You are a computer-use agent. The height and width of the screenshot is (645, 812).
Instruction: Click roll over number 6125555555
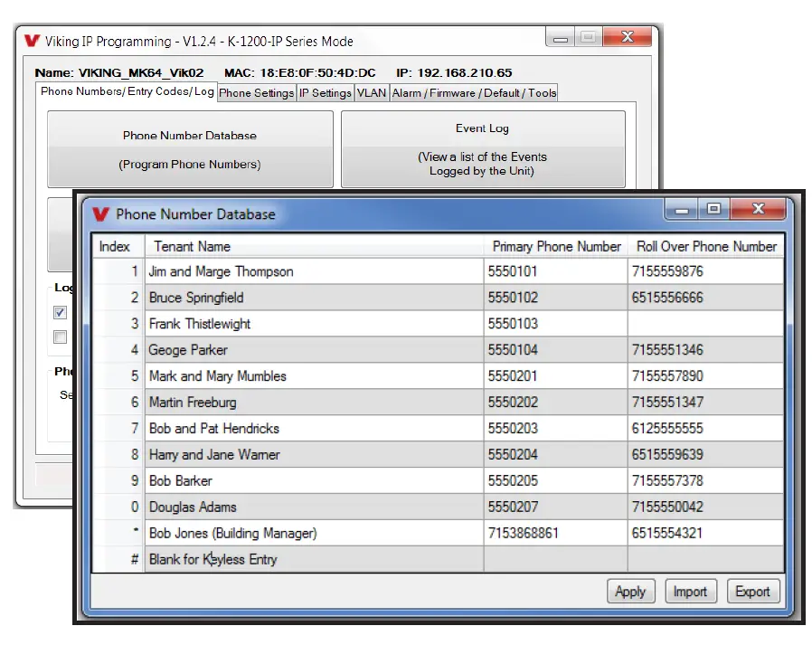click(x=706, y=429)
